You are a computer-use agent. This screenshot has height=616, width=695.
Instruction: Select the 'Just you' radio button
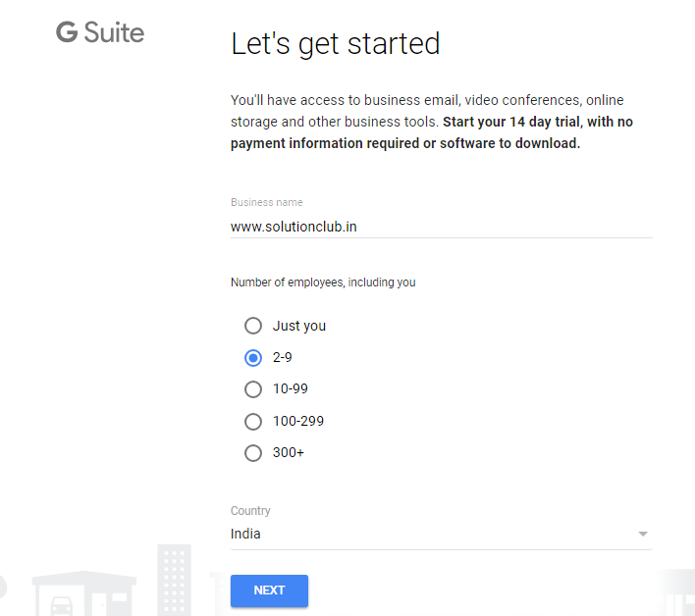[x=253, y=326]
